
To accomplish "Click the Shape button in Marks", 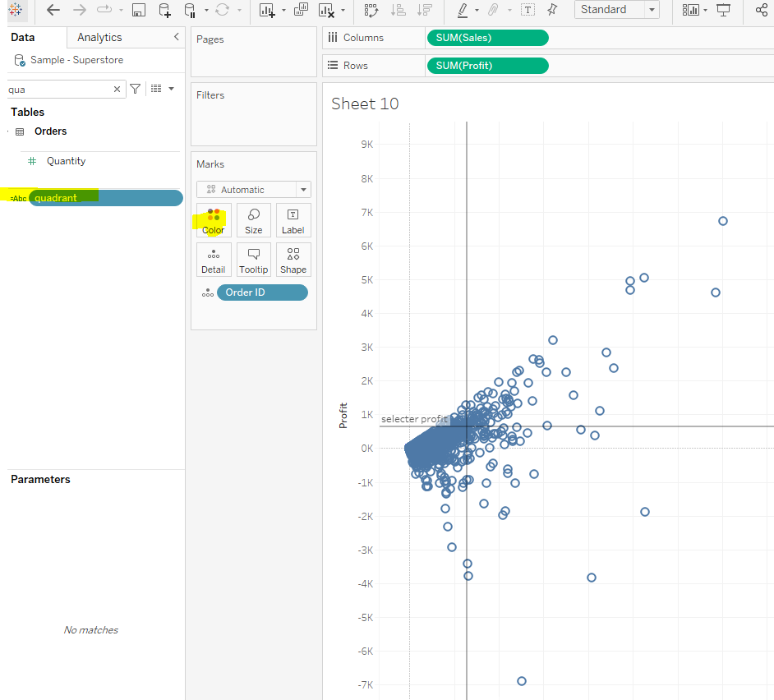I will click(x=293, y=260).
